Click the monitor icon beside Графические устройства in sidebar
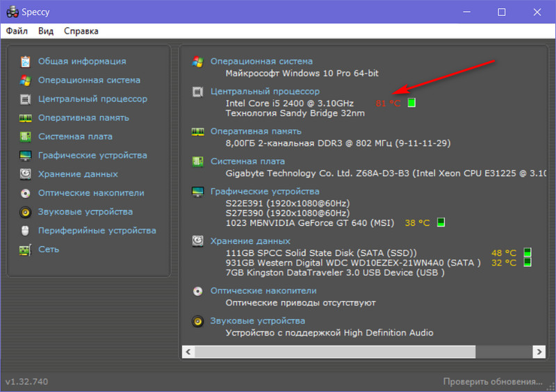 pos(25,156)
